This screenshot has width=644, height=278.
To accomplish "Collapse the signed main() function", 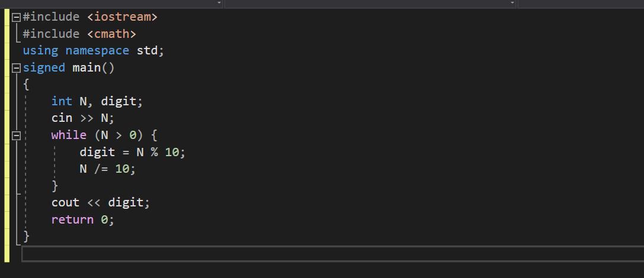I will click(x=16, y=68).
